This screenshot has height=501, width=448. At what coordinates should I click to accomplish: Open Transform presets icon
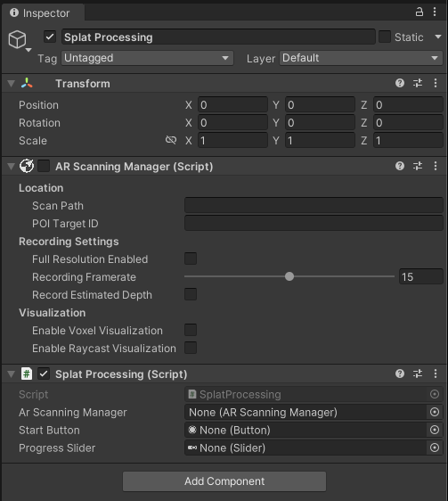[x=418, y=84]
